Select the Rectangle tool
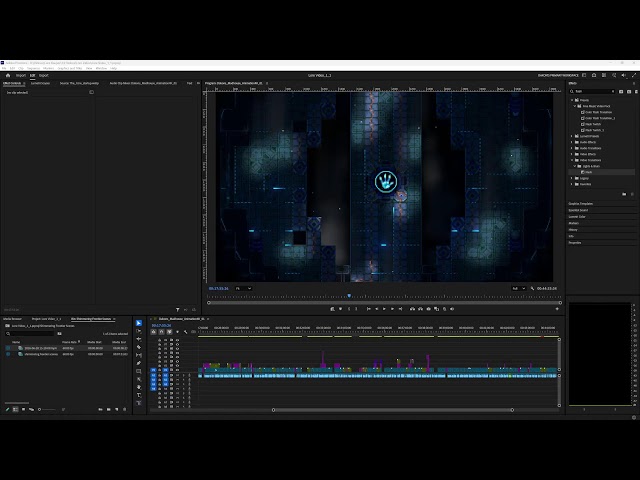This screenshot has width=640, height=480. pyautogui.click(x=139, y=371)
